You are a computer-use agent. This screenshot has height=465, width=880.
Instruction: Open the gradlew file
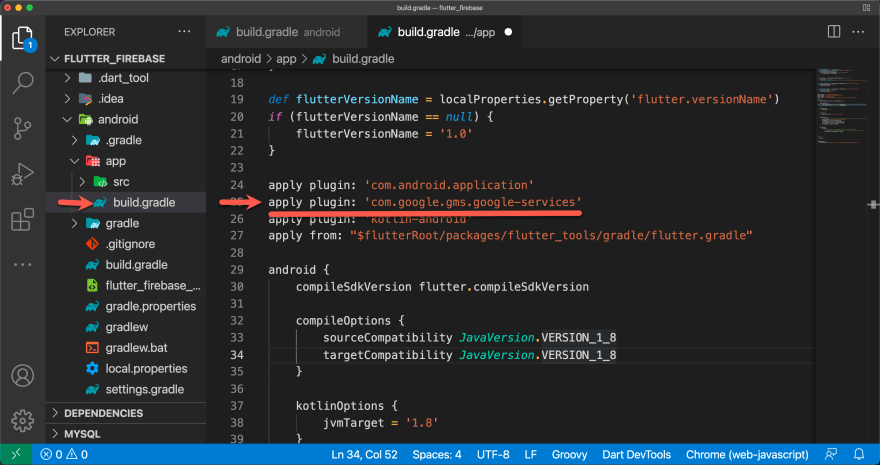(x=126, y=327)
